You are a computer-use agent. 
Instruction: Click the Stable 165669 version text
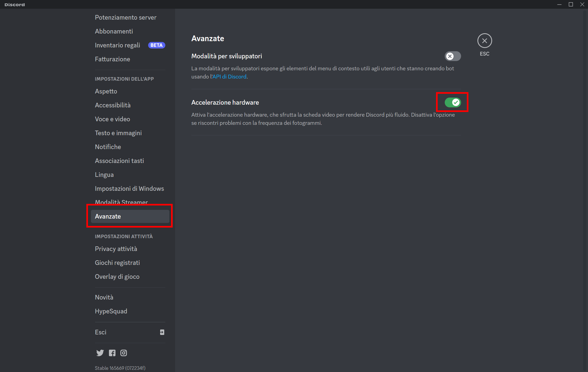click(x=120, y=368)
